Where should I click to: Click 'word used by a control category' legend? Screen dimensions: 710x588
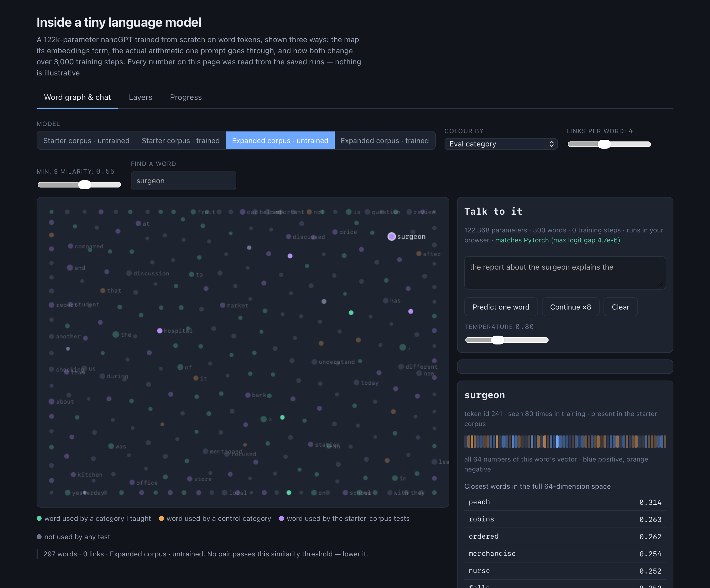(215, 519)
